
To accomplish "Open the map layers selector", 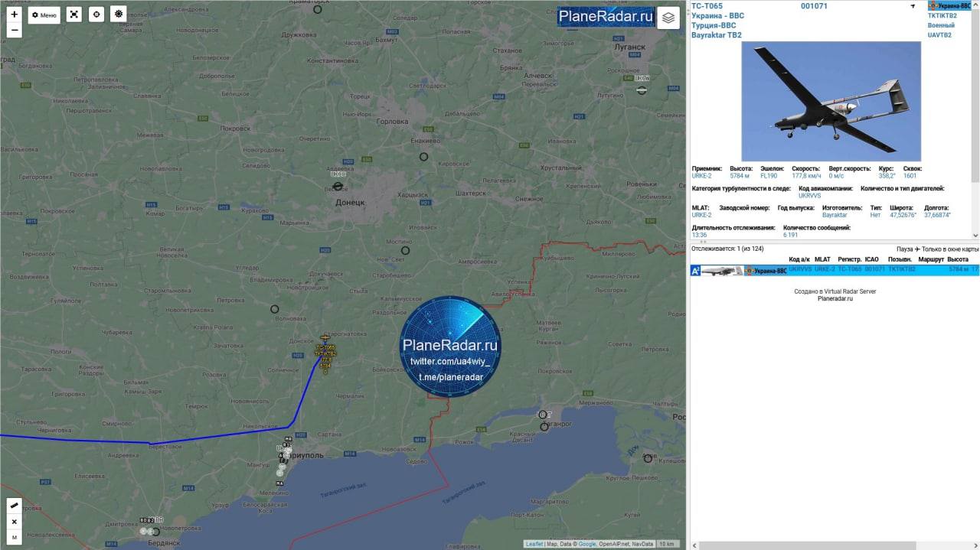I will (668, 18).
